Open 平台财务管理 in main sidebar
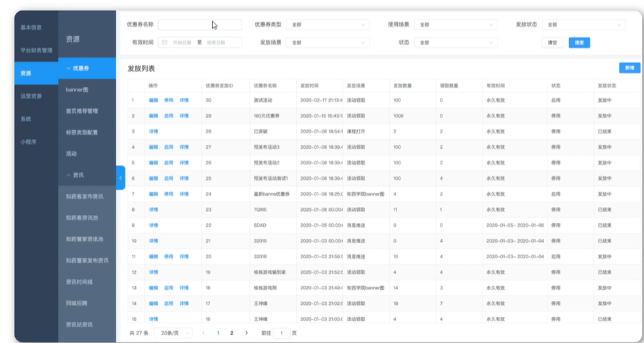 click(37, 50)
